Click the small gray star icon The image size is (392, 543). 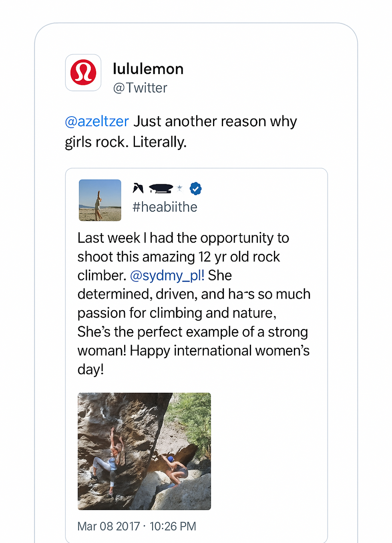point(179,188)
